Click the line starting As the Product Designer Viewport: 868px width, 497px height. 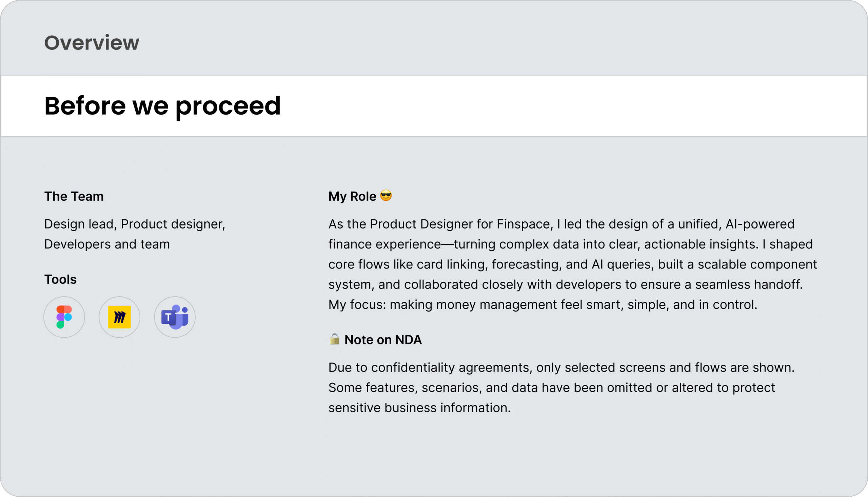pyautogui.click(x=561, y=224)
